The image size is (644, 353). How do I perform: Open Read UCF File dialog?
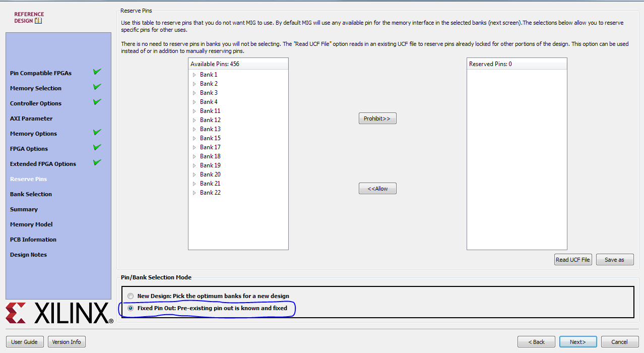pyautogui.click(x=573, y=260)
